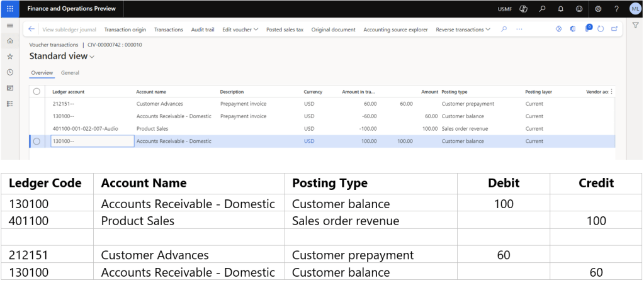Switch to the General tab

70,73
